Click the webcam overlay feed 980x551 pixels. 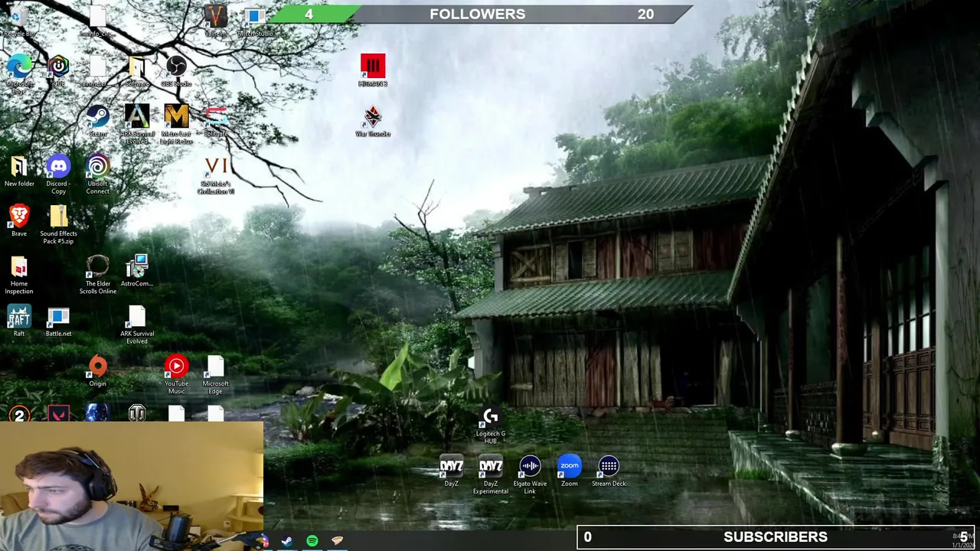pyautogui.click(x=132, y=486)
